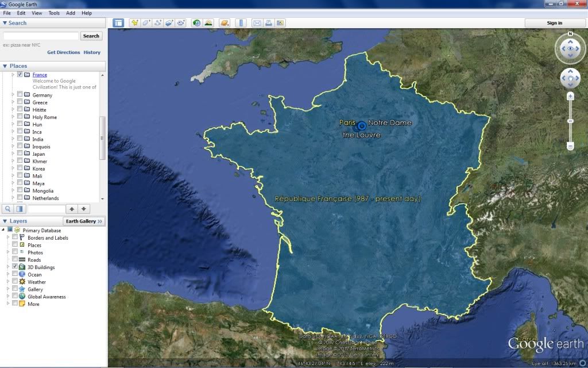Click the Add Image Overlay icon
The image size is (588, 368).
(x=169, y=23)
